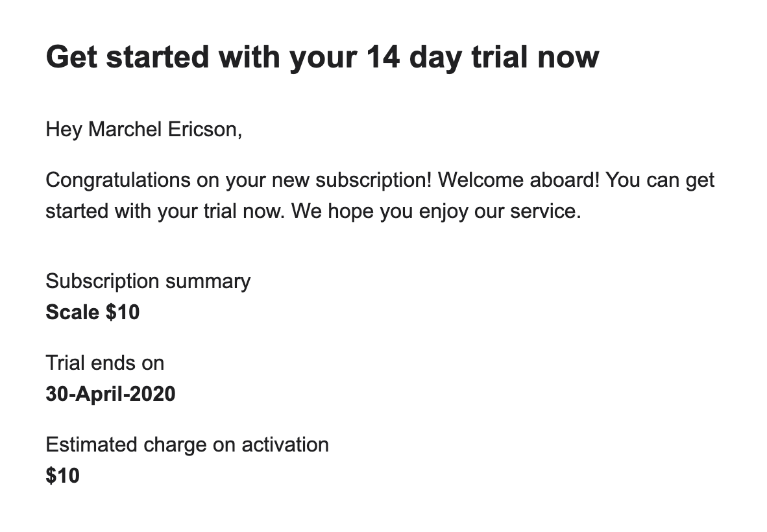
Task: Click the "Subscription summary" label
Action: (148, 282)
